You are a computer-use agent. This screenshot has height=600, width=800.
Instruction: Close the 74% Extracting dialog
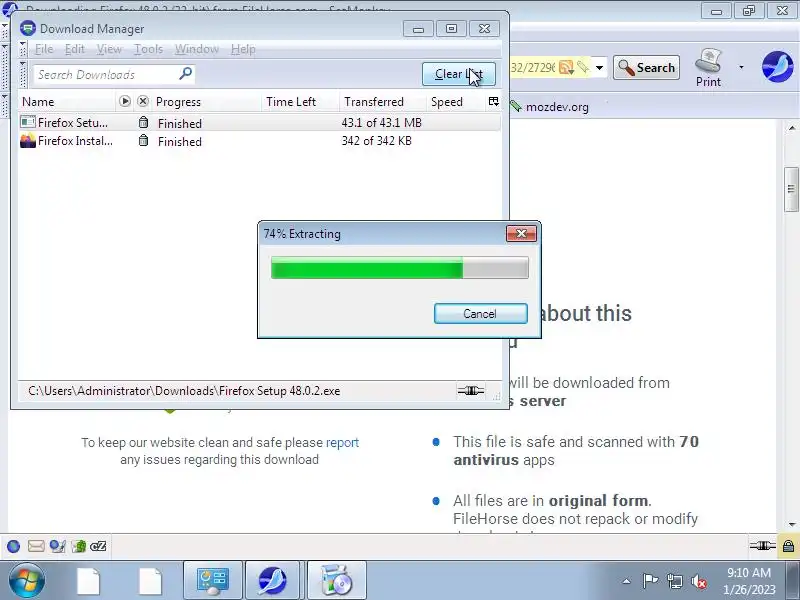tap(521, 233)
